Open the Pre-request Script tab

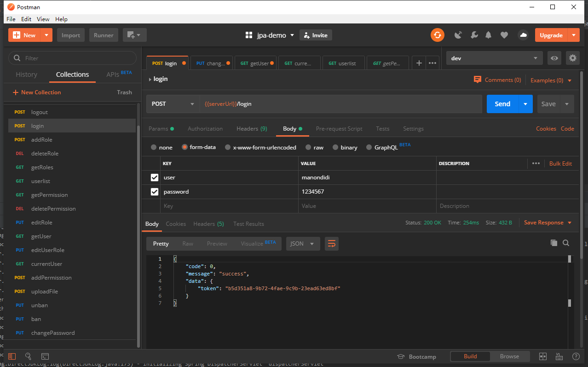[339, 129]
